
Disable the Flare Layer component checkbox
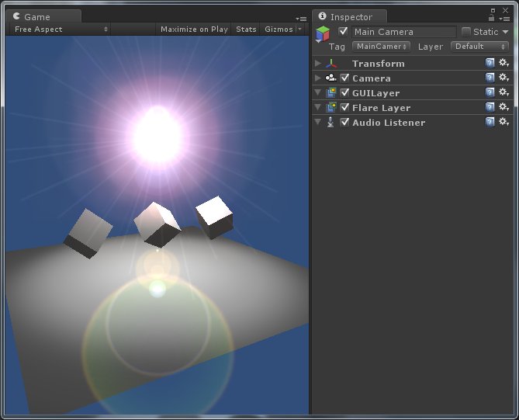pos(344,107)
